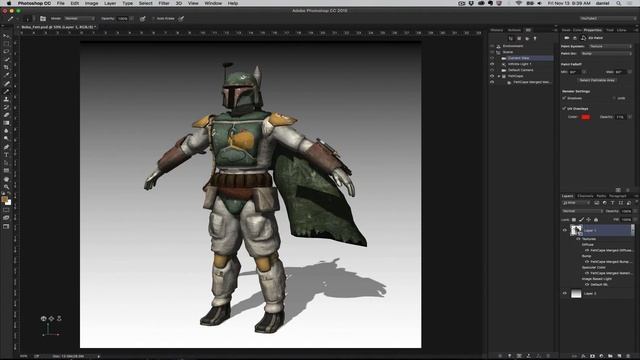Screen dimensions: 640x360
Task: Select the Eraser tool
Action: [x=6, y=115]
